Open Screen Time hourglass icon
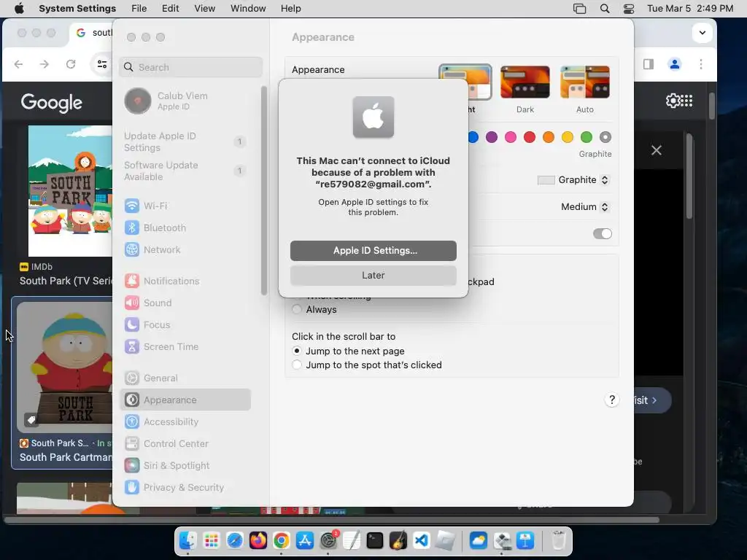This screenshot has height=560, width=747. [132, 346]
